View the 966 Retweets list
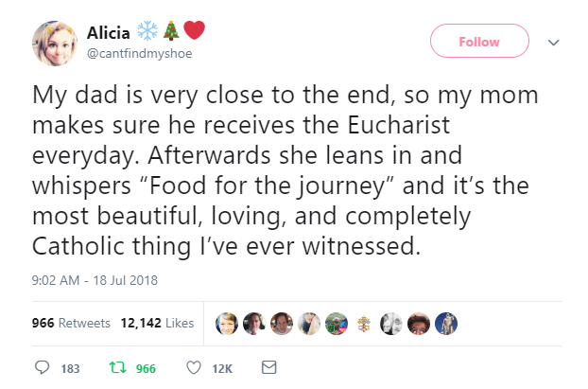Image resolution: width=588 pixels, height=389 pixels. (x=71, y=323)
